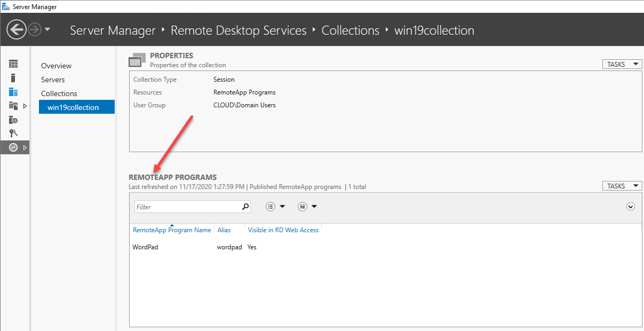Screen dimensions: 644x331
Task: Click the Local Server sidebar icon
Action: [13, 78]
